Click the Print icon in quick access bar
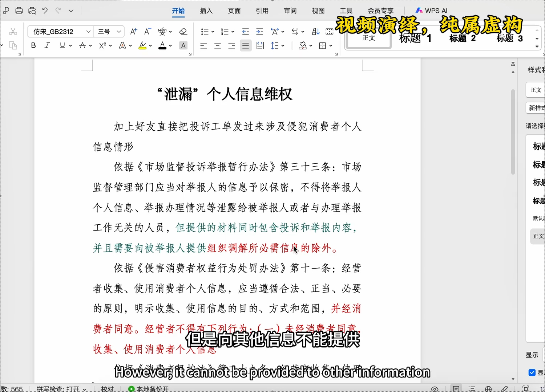Image resolution: width=545 pixels, height=392 pixels. [x=19, y=11]
